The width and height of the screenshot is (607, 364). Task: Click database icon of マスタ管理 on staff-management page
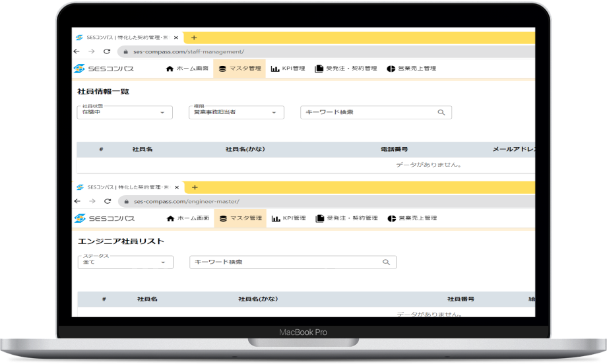[222, 69]
